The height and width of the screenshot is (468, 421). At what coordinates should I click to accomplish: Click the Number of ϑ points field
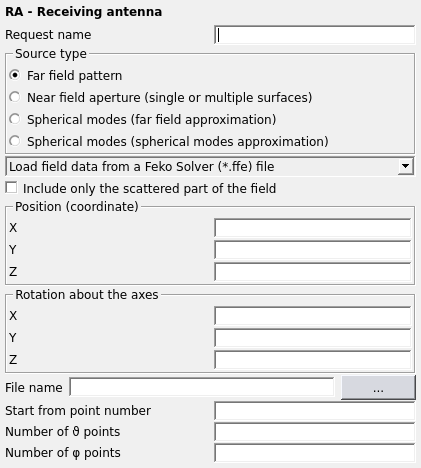(x=314, y=432)
